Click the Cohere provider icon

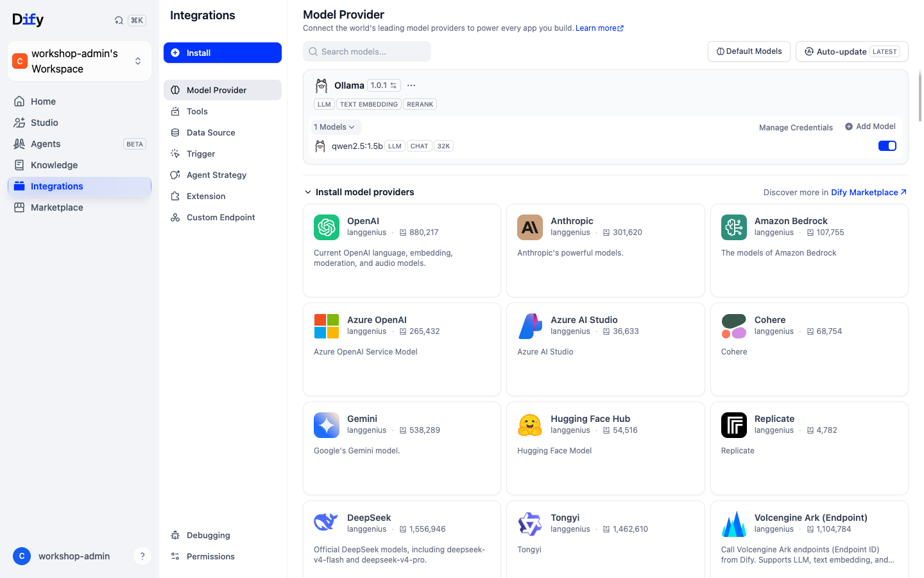(734, 326)
